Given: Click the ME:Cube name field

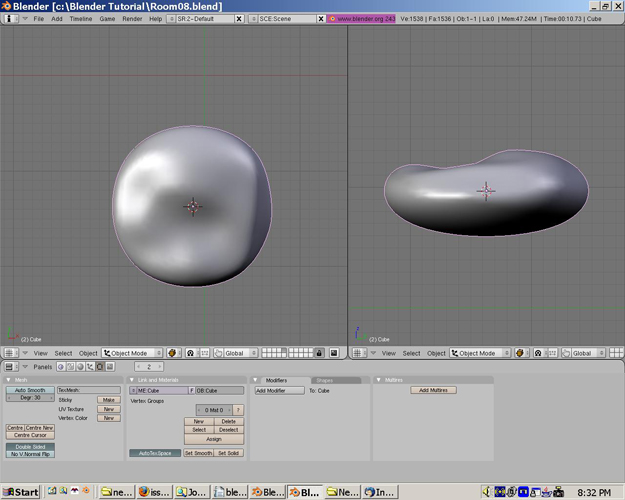Looking at the screenshot, I should [x=158, y=391].
